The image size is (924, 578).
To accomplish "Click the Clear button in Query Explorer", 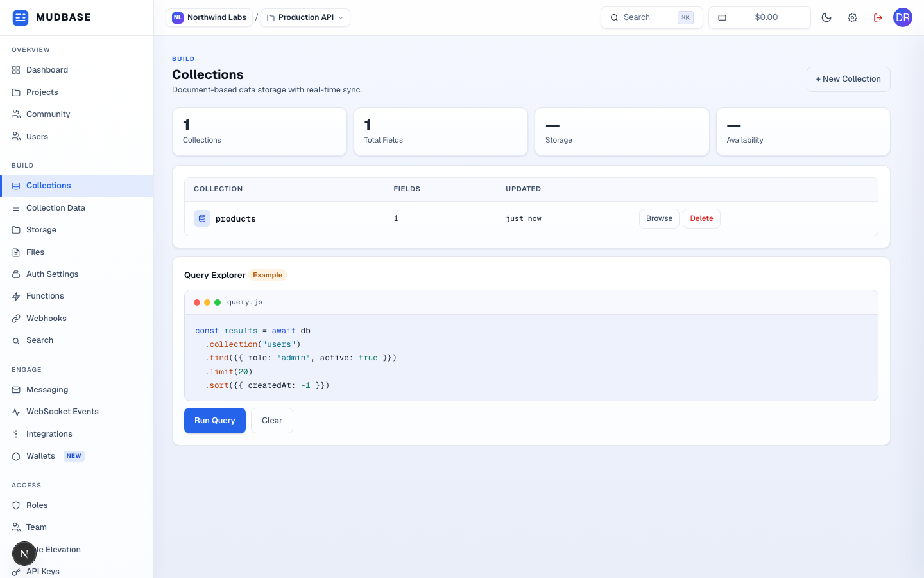I will pos(272,421).
